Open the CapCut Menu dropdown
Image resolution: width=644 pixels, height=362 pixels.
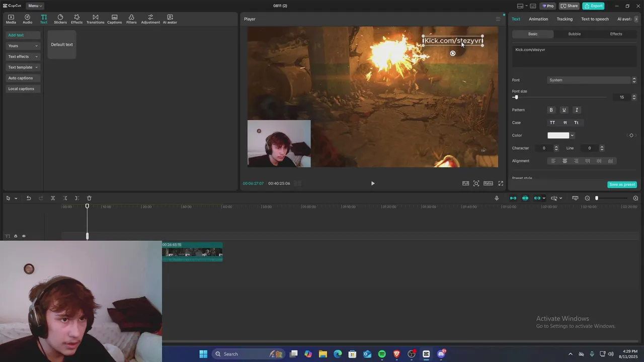tap(35, 6)
